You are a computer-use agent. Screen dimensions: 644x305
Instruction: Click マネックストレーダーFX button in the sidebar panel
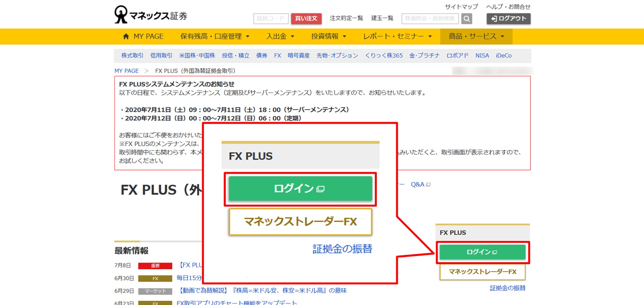pos(482,272)
